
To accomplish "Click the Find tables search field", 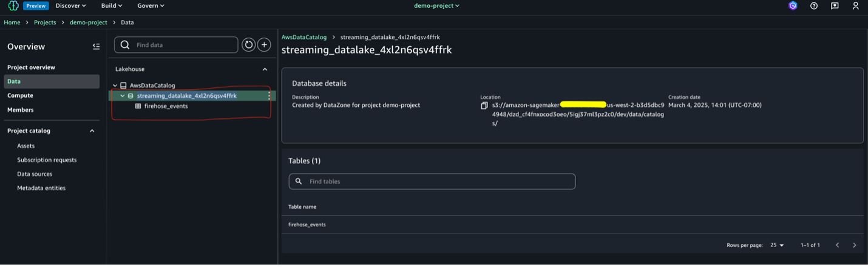I will pyautogui.click(x=432, y=181).
